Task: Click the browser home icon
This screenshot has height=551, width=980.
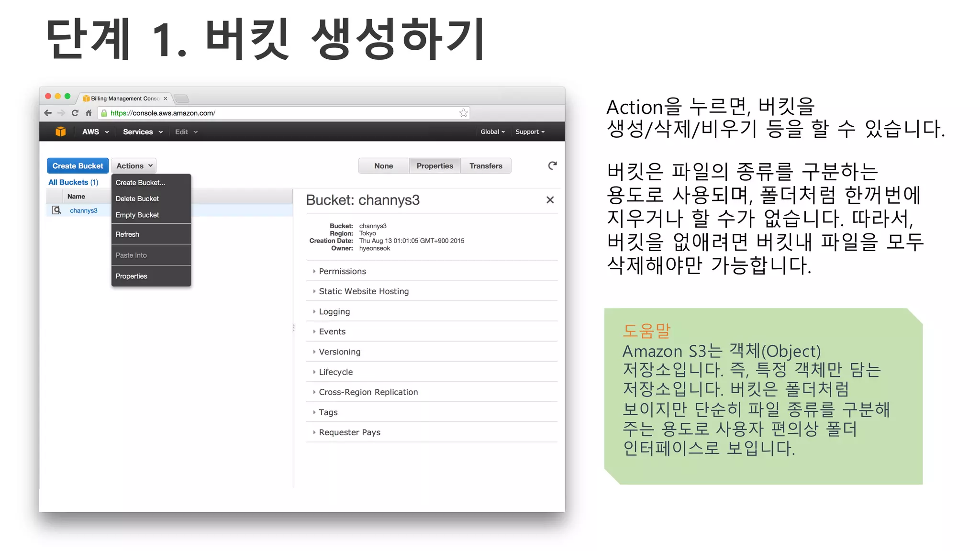Action: (x=89, y=113)
